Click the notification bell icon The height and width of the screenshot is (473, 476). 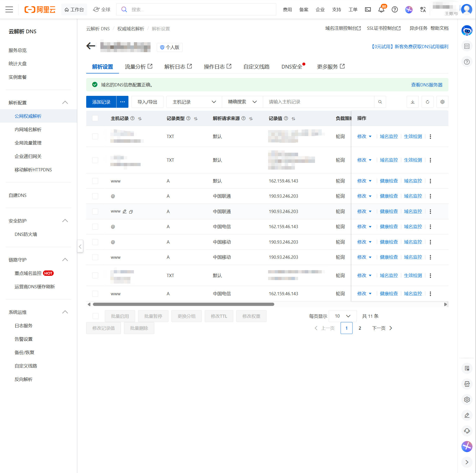(381, 10)
